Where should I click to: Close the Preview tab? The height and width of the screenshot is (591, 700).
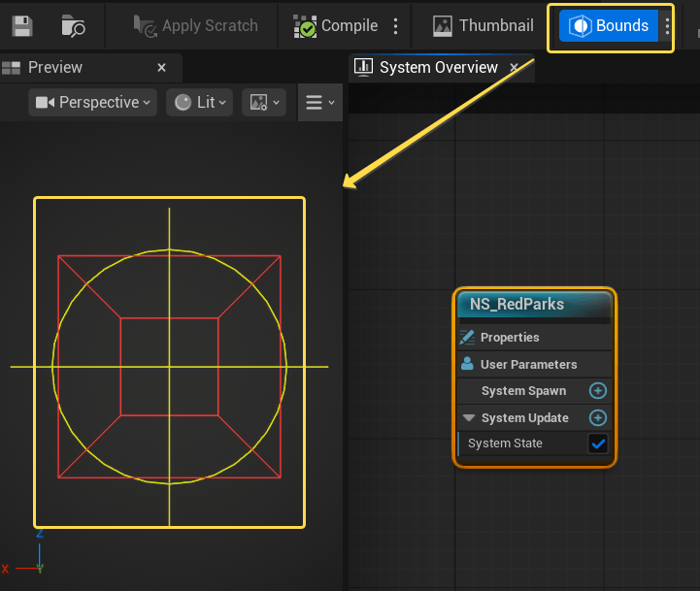tap(161, 67)
